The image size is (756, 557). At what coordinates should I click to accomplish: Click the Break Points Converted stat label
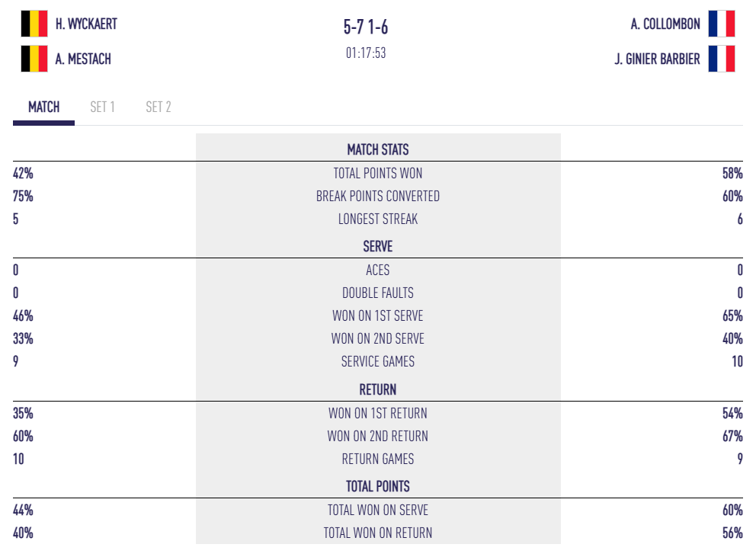tap(378, 196)
